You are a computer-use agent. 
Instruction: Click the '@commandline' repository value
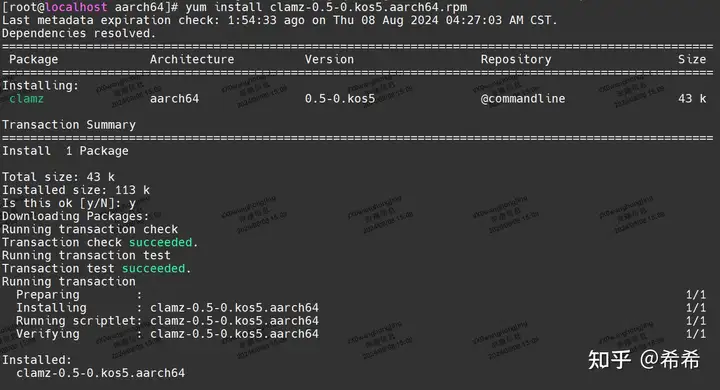coord(523,99)
